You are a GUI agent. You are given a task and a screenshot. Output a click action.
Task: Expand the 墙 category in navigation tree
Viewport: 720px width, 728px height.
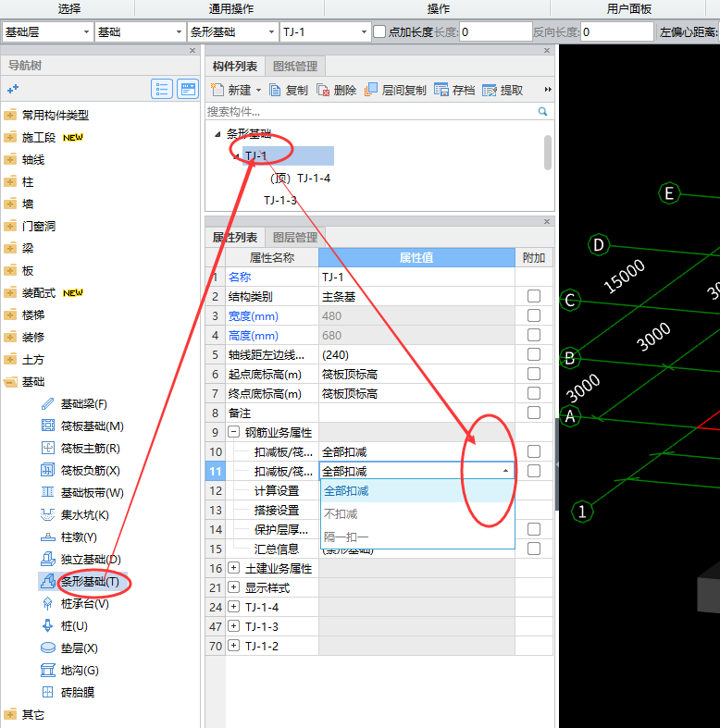coord(10,204)
